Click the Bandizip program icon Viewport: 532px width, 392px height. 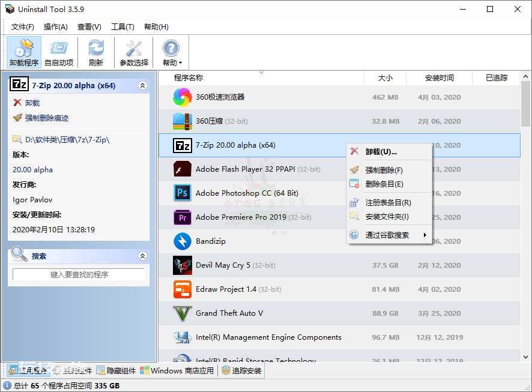(x=182, y=241)
